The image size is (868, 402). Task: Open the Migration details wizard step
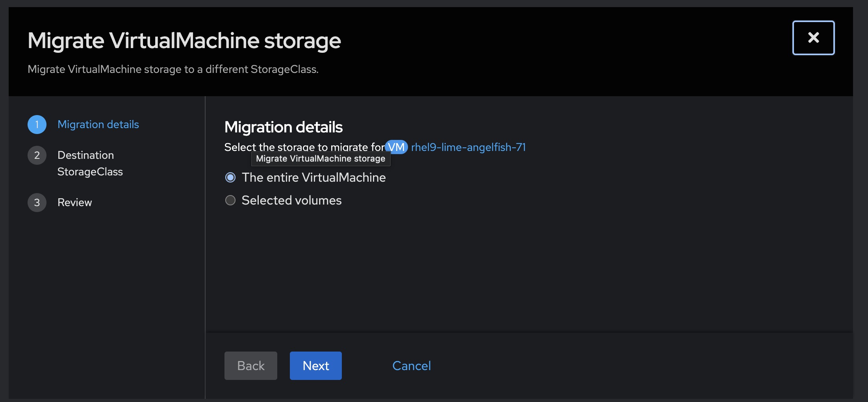[98, 125]
